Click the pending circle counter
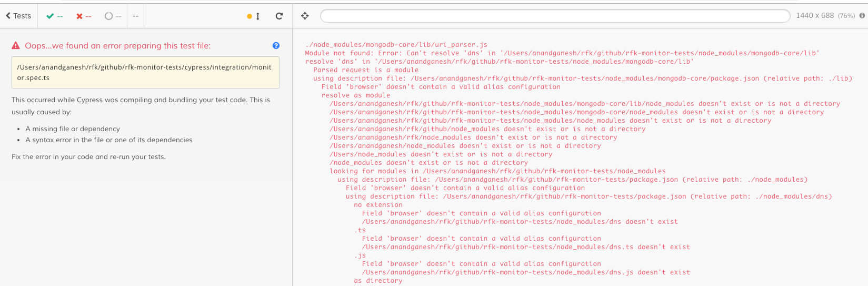 [x=113, y=16]
